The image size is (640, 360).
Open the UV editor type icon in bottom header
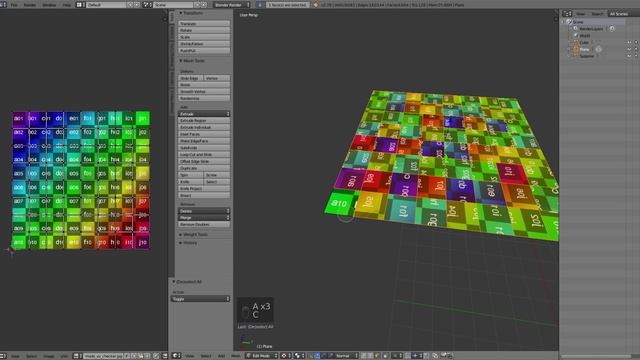pyautogui.click(x=2, y=356)
